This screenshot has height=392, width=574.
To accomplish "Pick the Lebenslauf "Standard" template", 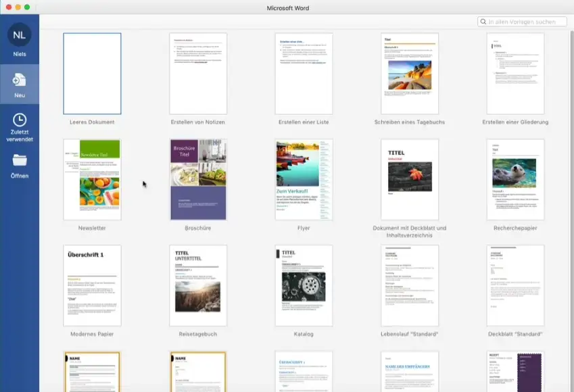I will [410, 286].
